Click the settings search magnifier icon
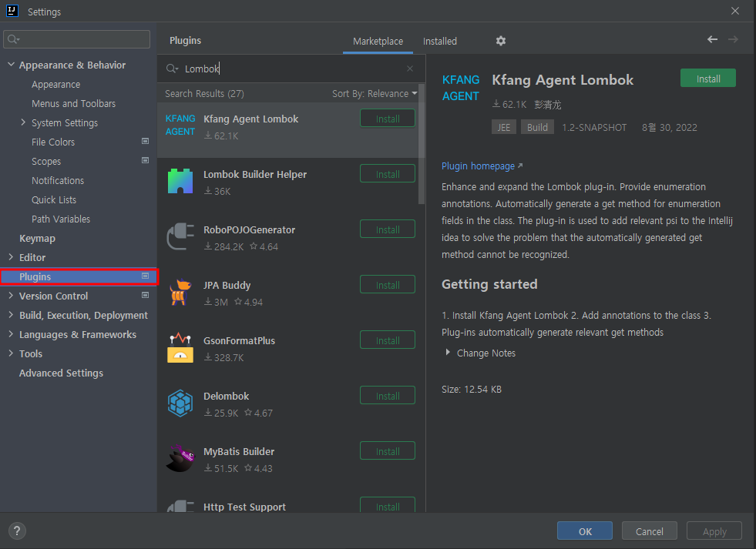The image size is (756, 549). [13, 39]
